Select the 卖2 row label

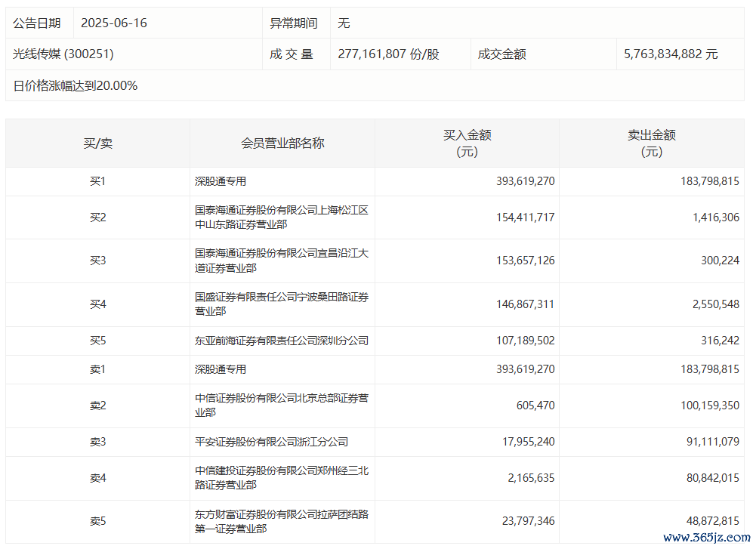(x=98, y=406)
